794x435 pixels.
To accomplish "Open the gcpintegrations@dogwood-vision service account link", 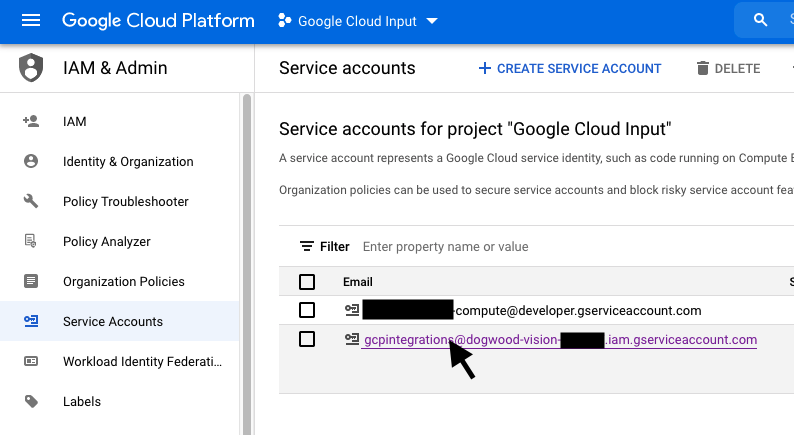I will [x=561, y=339].
